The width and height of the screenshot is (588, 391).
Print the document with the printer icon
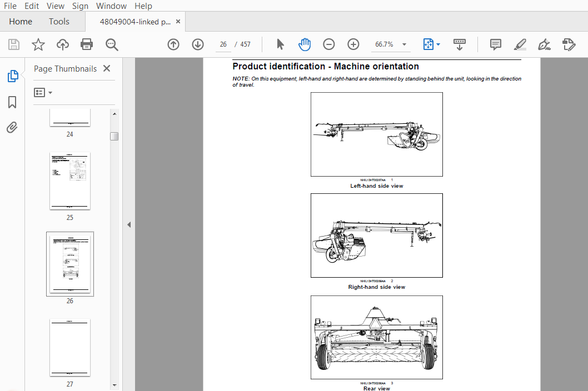[x=87, y=44]
